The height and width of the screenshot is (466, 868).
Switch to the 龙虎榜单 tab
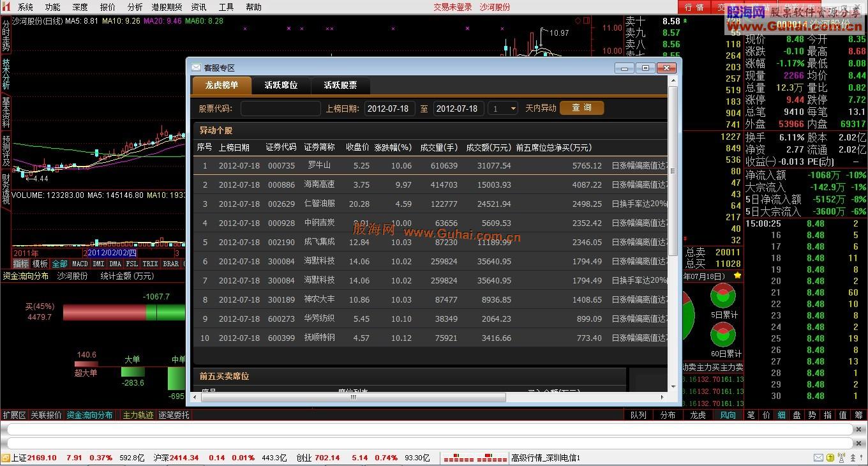(221, 85)
